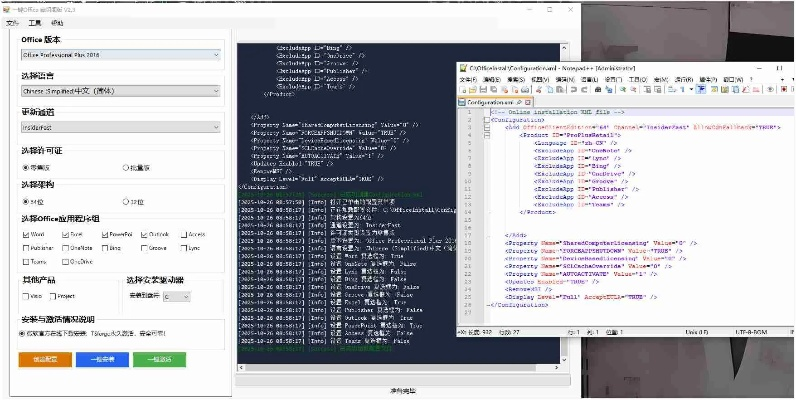The width and height of the screenshot is (796, 400).
Task: Click the Cut scissors icon in Notepad++
Action: click(x=541, y=89)
